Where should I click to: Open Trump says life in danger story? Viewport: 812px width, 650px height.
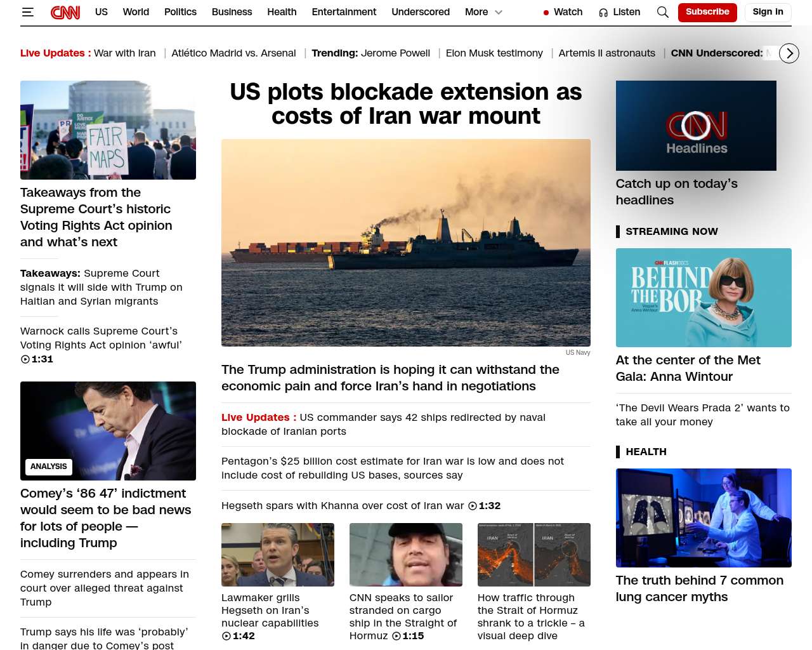tap(104, 638)
